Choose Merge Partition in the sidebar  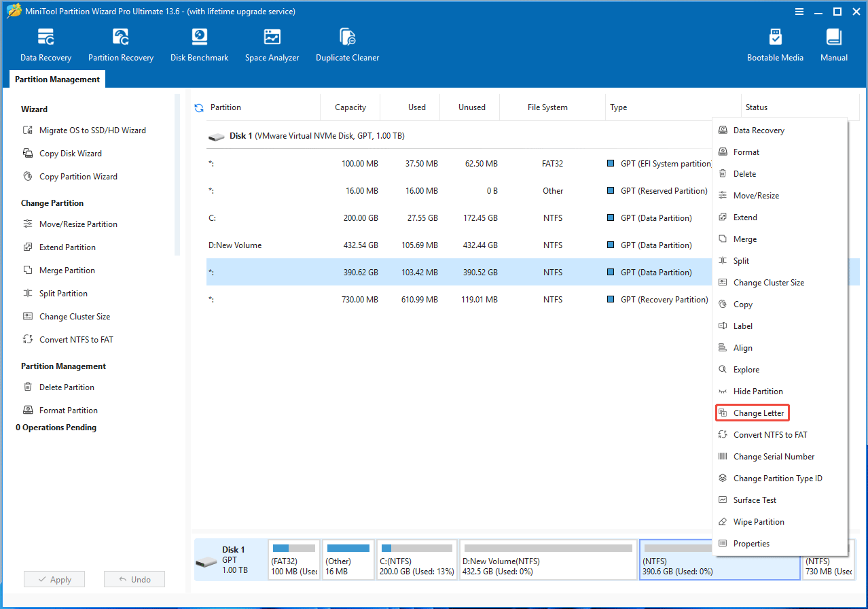click(x=58, y=271)
